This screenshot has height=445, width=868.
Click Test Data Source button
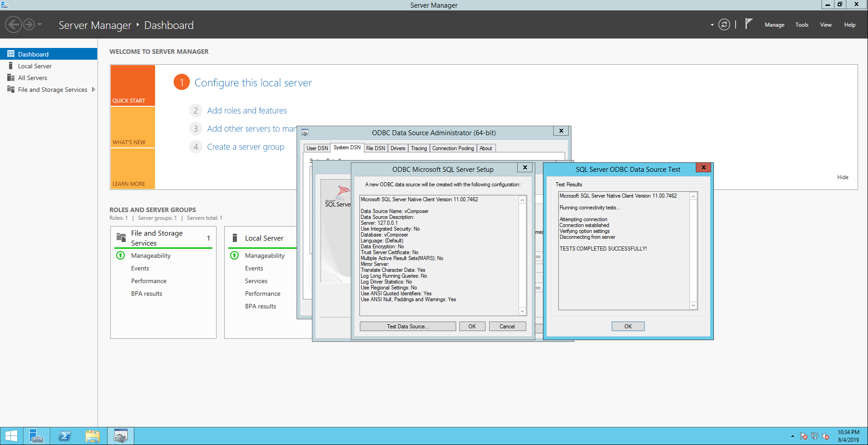click(x=407, y=327)
